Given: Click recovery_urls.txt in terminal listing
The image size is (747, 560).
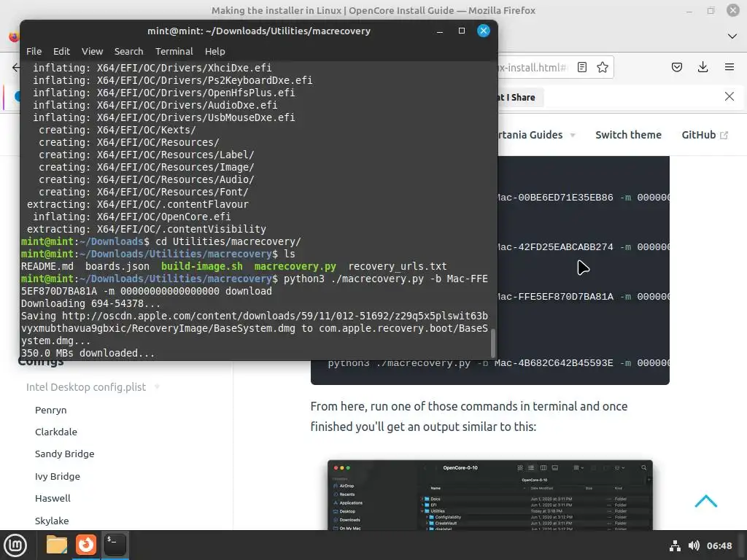Looking at the screenshot, I should pyautogui.click(x=398, y=266).
